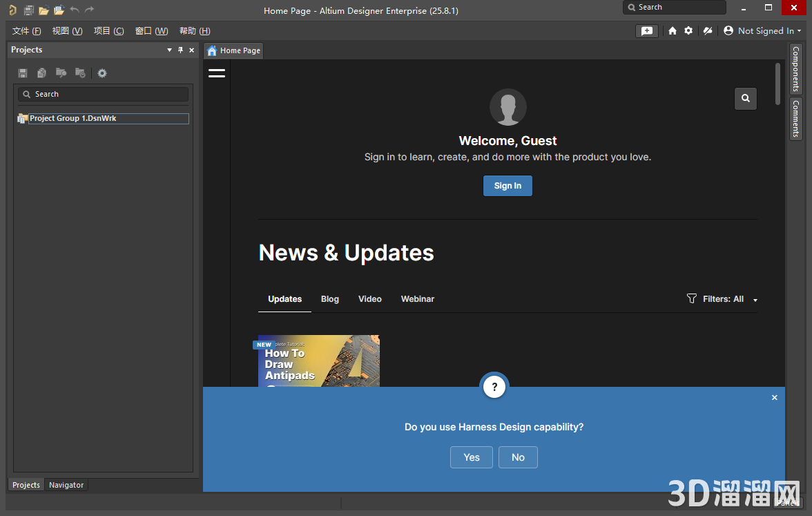Open the Components side panel tab
Viewport: 812px width, 516px height.
tap(796, 68)
